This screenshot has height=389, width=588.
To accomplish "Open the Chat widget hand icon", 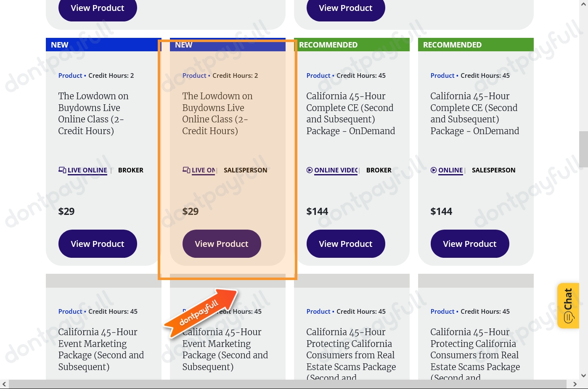I will [568, 318].
